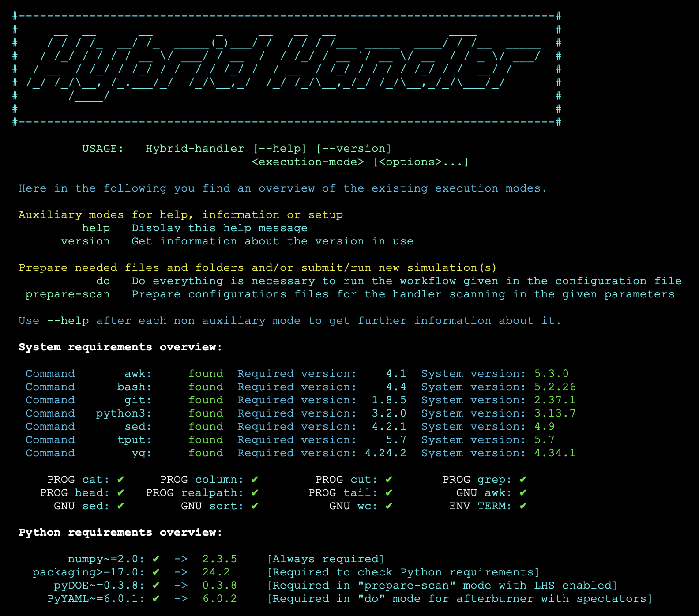Click the 'Use --help after each' hint line

tap(290, 321)
